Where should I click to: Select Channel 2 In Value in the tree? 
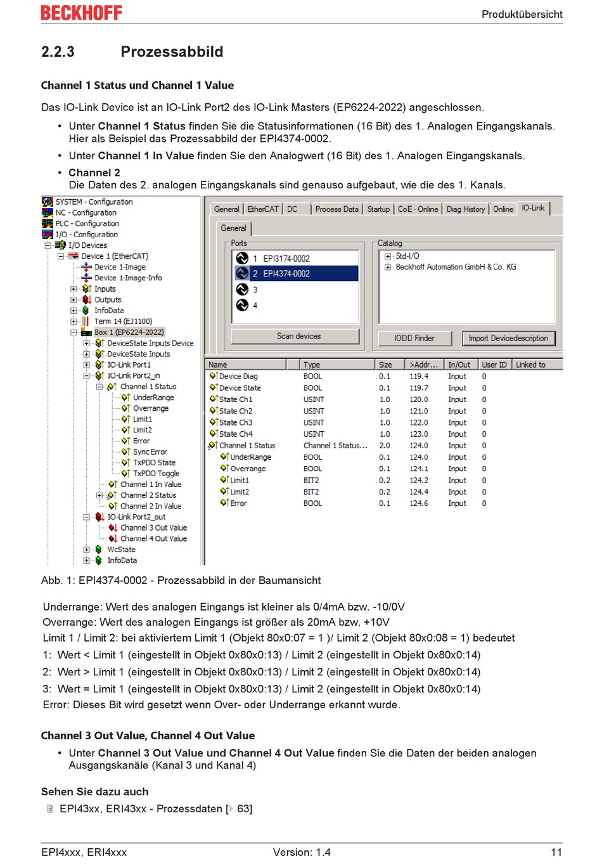tap(151, 506)
